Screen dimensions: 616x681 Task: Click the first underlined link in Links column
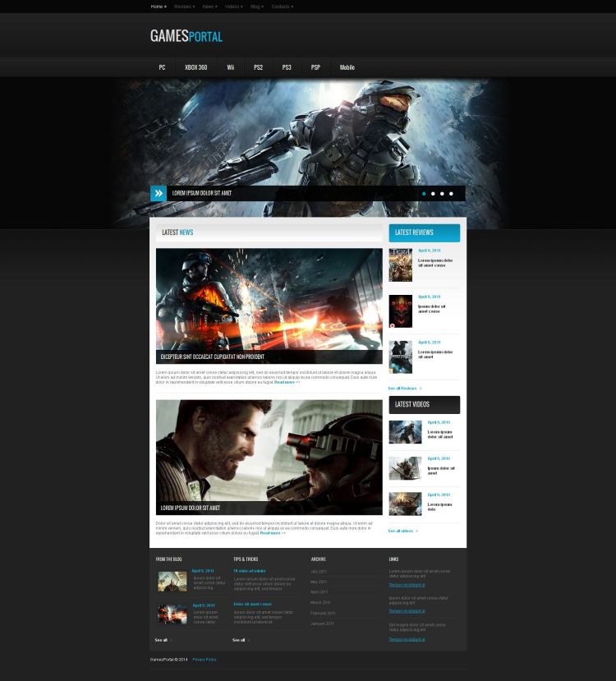[x=407, y=585]
